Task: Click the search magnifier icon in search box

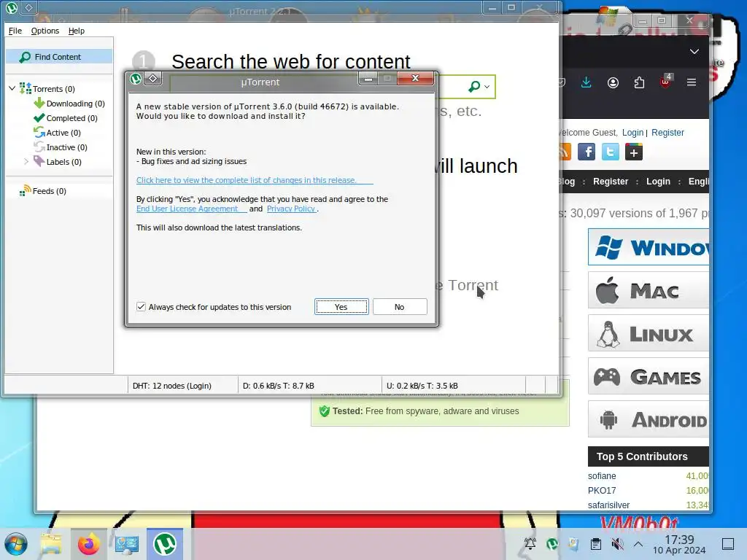Action: tap(474, 86)
